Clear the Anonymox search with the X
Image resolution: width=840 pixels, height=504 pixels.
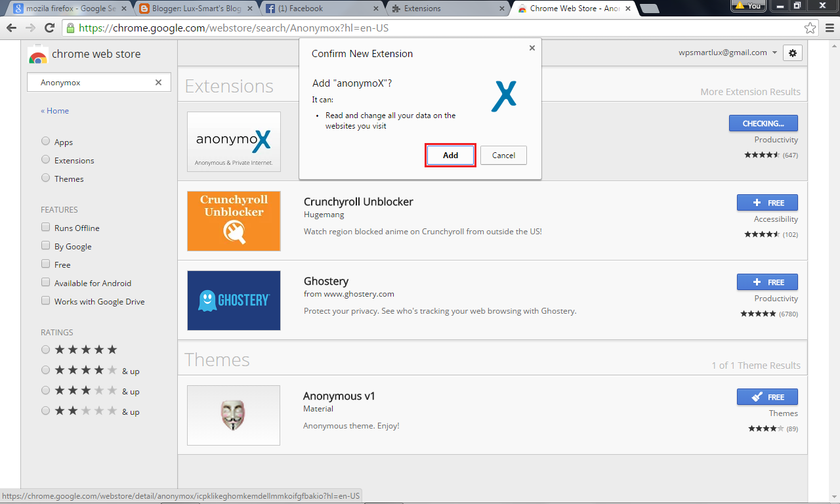pyautogui.click(x=158, y=83)
